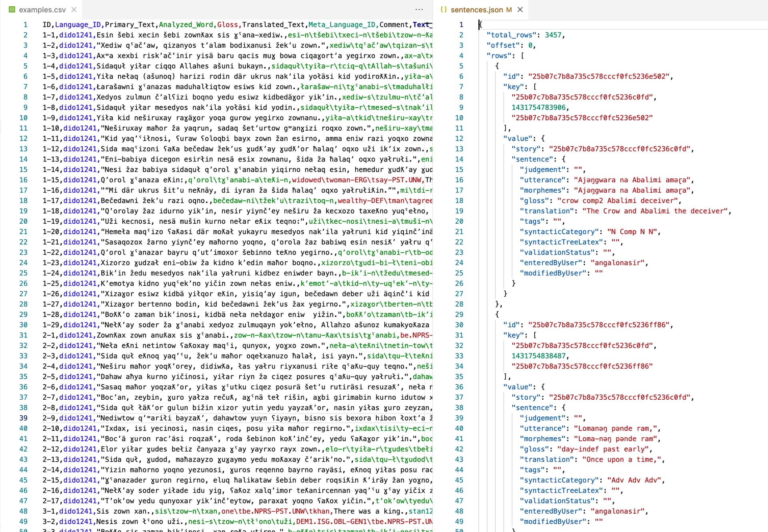Screen dimensions: 768x532
Task: Click the "judgement" key on line 39
Action: click(x=542, y=418)
